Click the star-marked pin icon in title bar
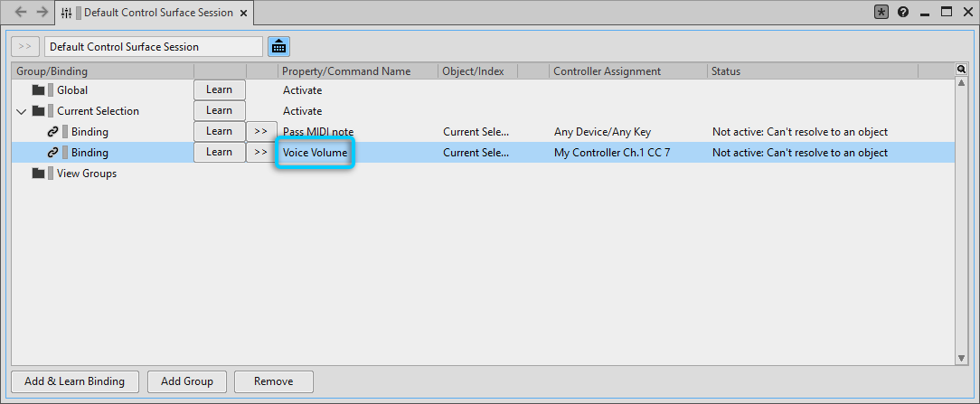The width and height of the screenshot is (980, 404). [x=881, y=13]
